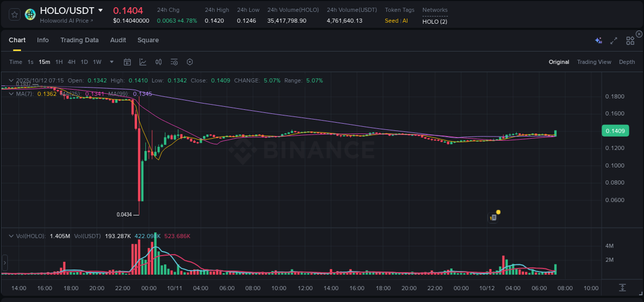
Task: Open the indicator list settings icon
Action: (x=174, y=62)
